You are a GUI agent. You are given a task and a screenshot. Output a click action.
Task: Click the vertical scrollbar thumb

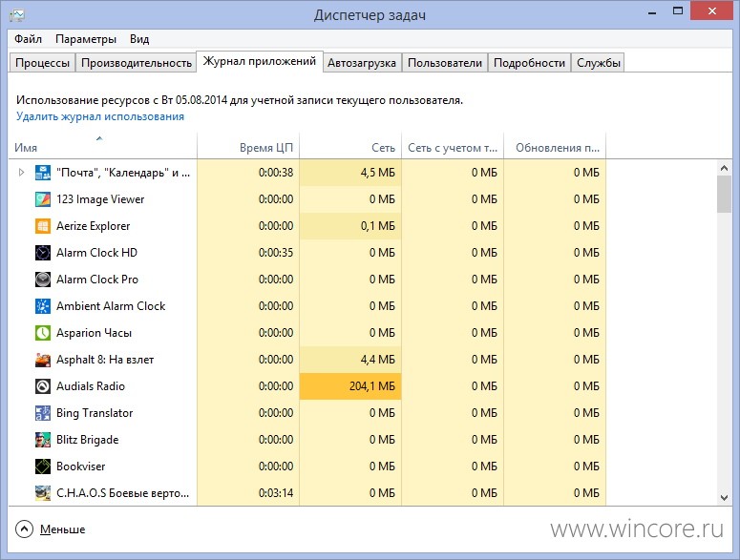[x=724, y=195]
